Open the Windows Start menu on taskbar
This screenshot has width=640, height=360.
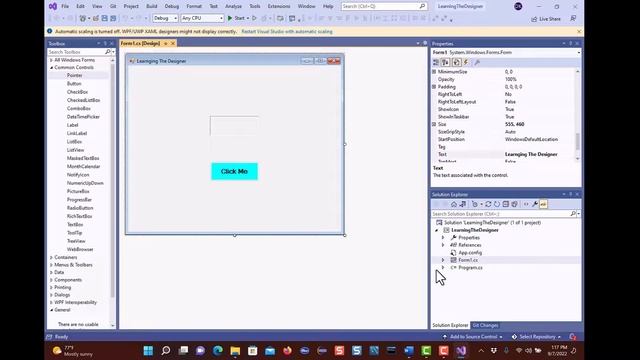click(148, 351)
